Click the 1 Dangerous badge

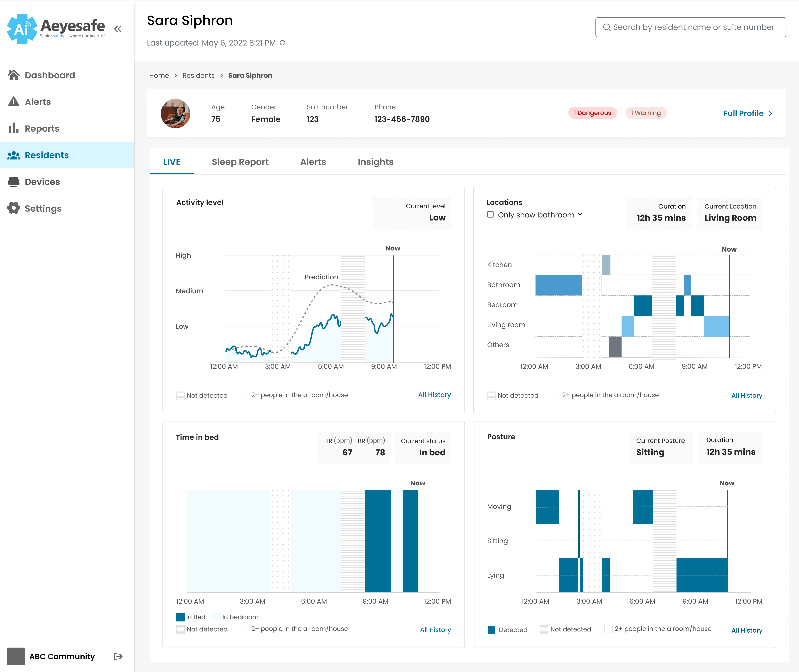click(x=592, y=113)
